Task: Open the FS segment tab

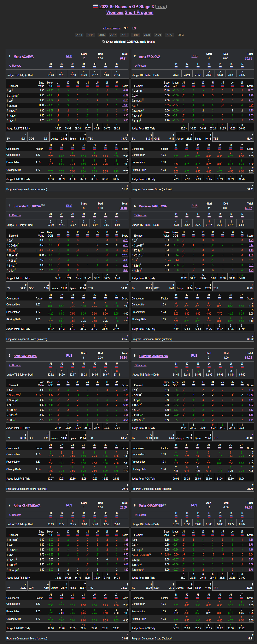Action: pos(134,29)
